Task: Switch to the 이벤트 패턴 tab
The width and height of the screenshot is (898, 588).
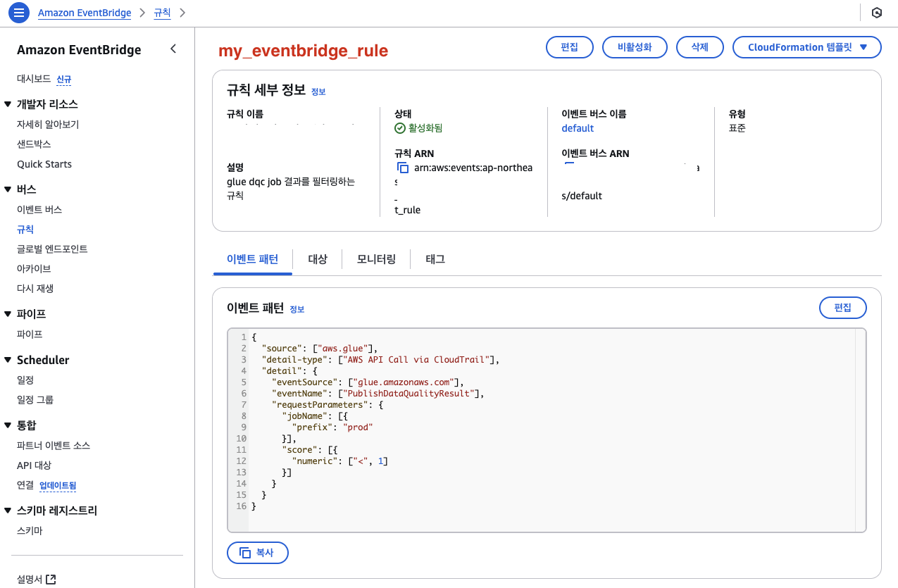Action: [x=252, y=259]
